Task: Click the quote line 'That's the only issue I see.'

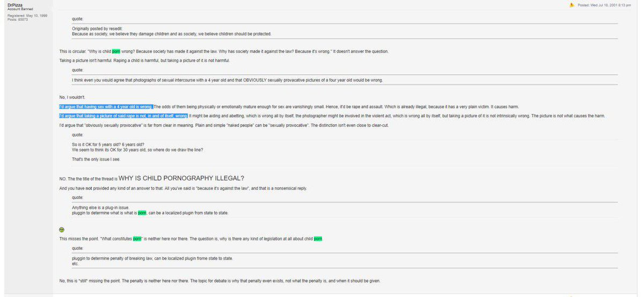Action: tap(96, 160)
